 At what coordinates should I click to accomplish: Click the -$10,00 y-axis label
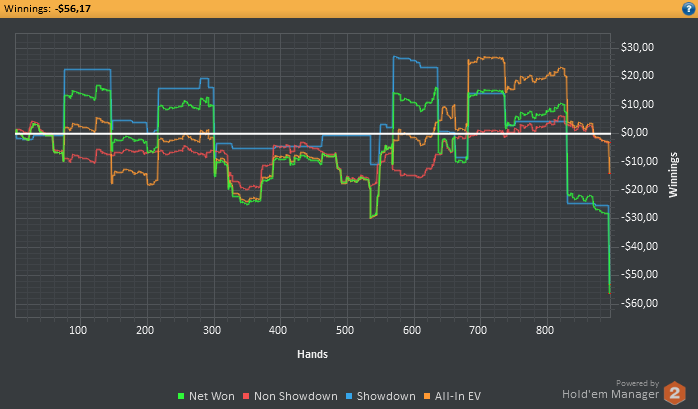click(639, 161)
